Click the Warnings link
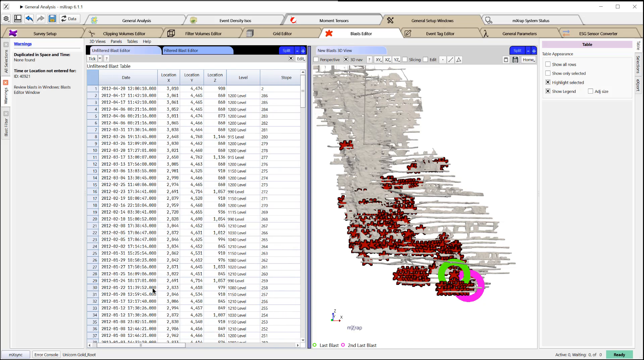 tap(23, 44)
